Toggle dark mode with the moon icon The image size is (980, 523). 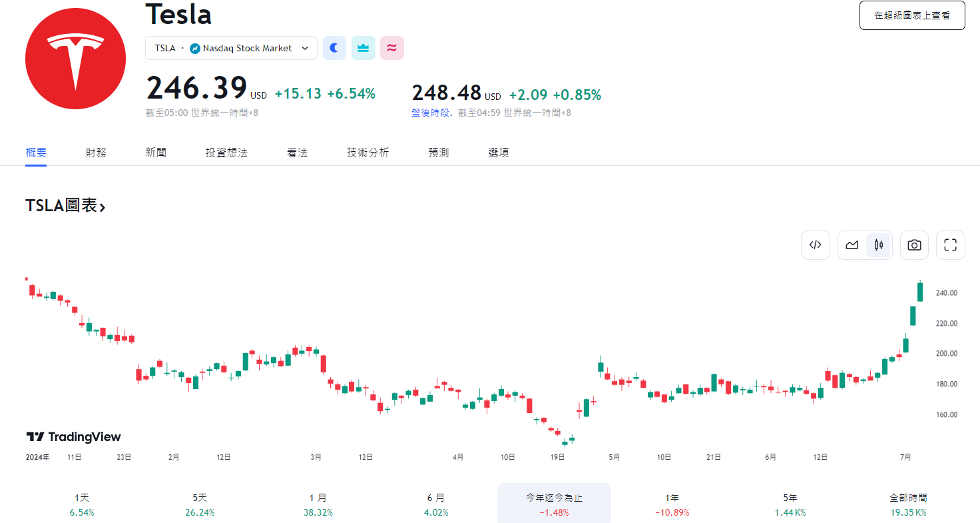coord(334,48)
